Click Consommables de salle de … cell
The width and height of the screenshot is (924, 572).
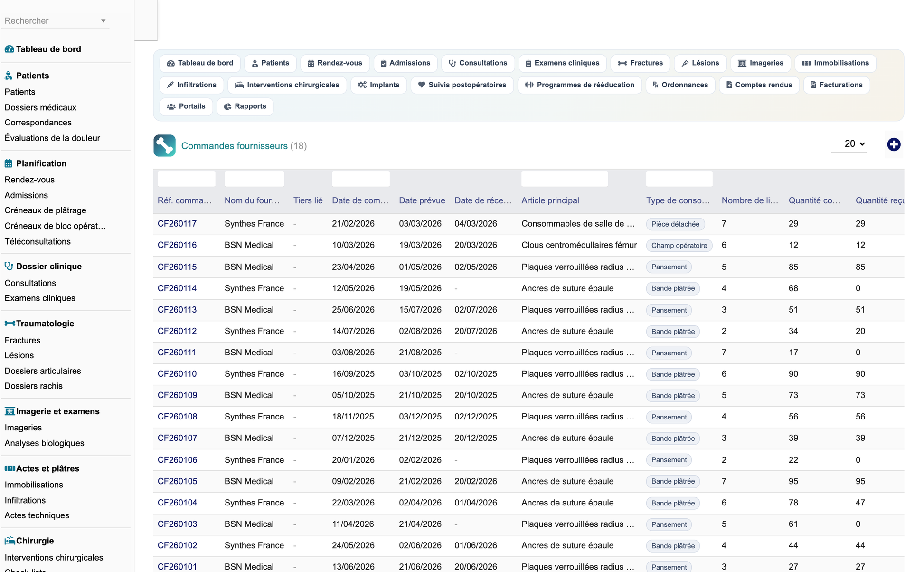(x=578, y=224)
